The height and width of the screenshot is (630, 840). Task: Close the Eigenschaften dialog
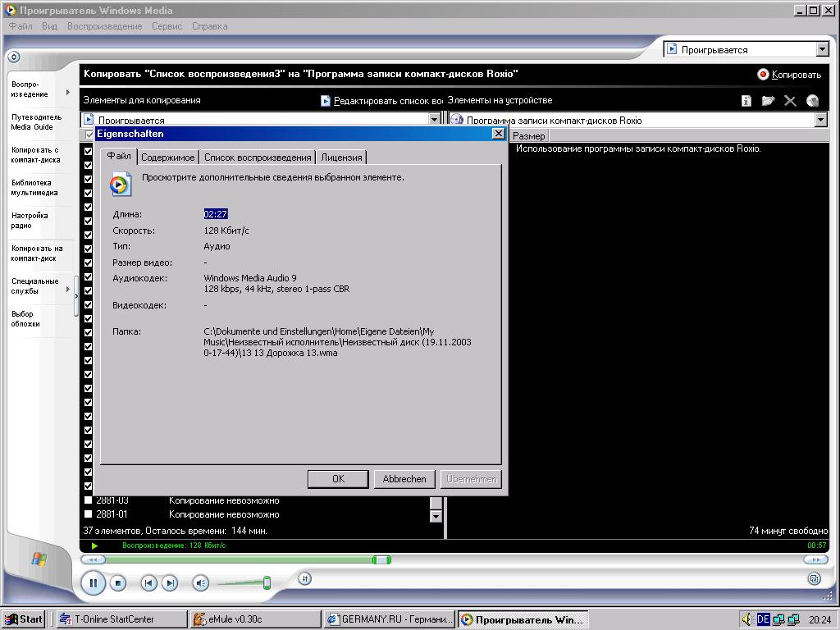tap(498, 134)
